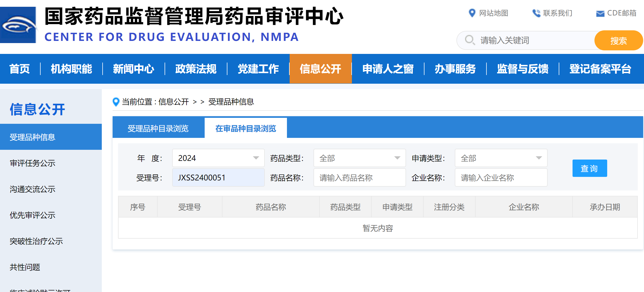Click the 国家药品监督管理局药品审评中心 site title
This screenshot has width=644, height=292.
click(194, 16)
